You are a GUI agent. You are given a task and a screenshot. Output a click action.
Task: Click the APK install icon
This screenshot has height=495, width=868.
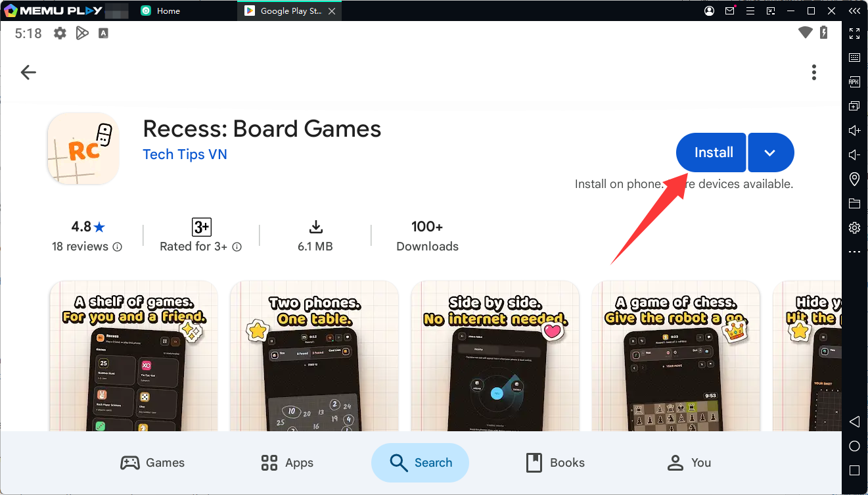pos(854,82)
